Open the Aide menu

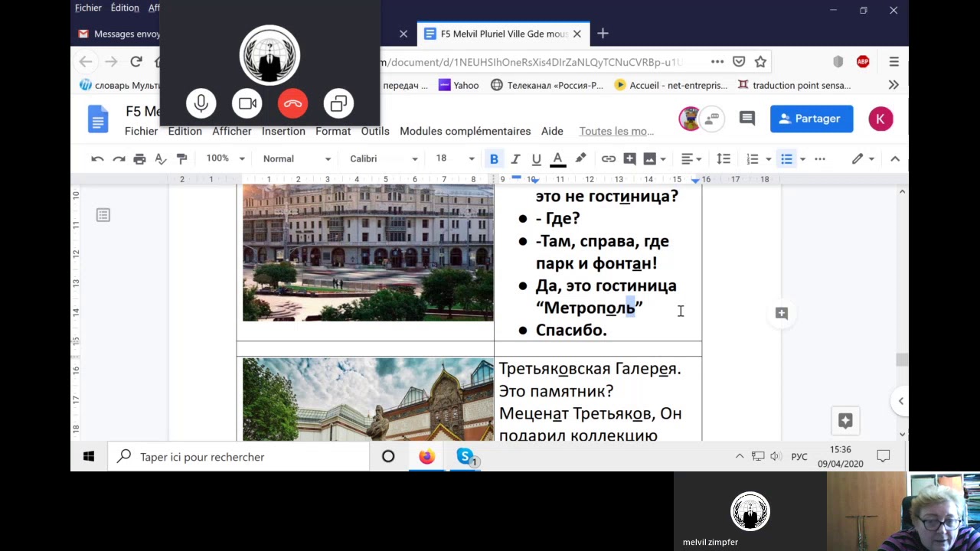point(552,131)
